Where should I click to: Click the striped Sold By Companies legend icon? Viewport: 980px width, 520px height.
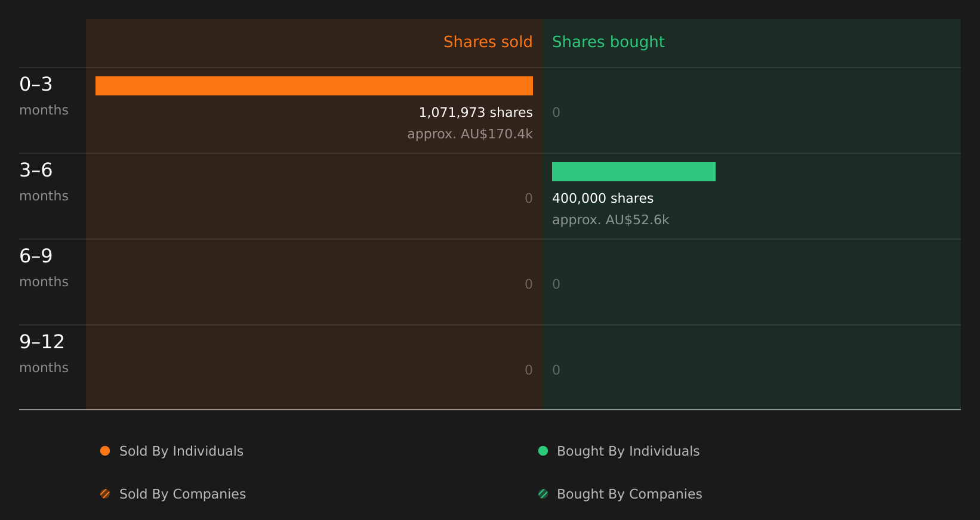(x=105, y=494)
